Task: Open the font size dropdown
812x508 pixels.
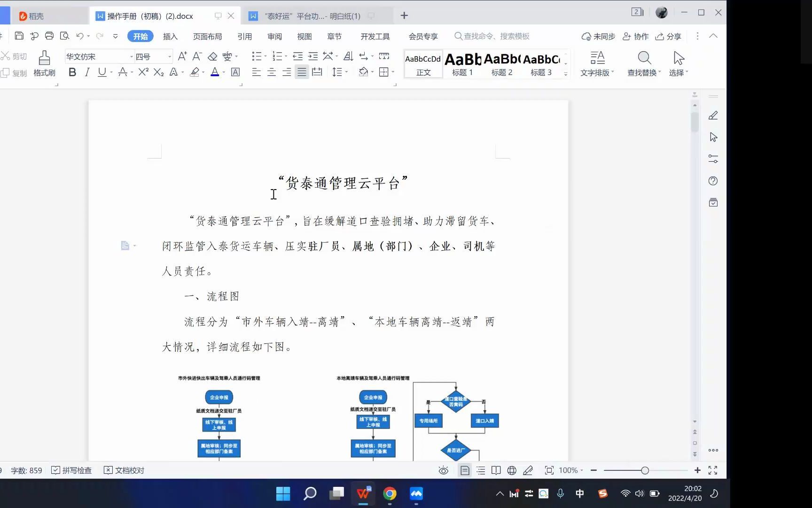Action: pos(170,57)
